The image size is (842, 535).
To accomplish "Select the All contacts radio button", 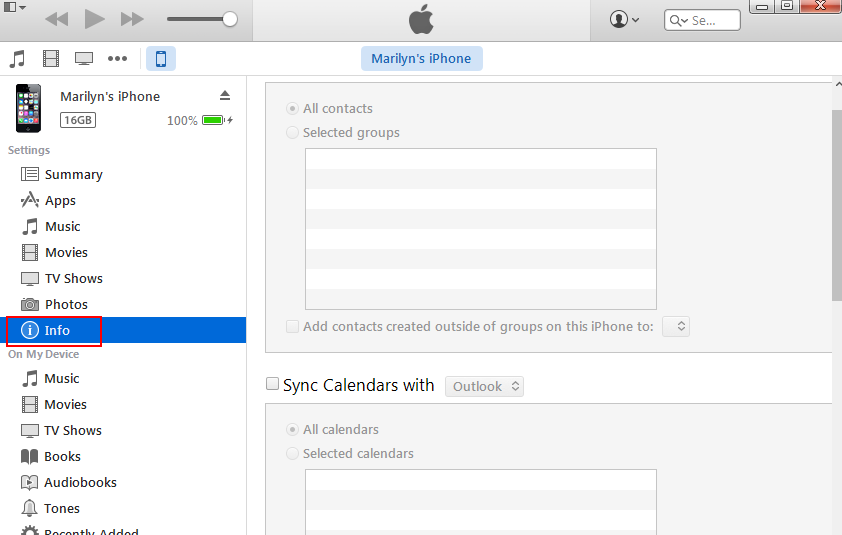I will click(x=292, y=109).
